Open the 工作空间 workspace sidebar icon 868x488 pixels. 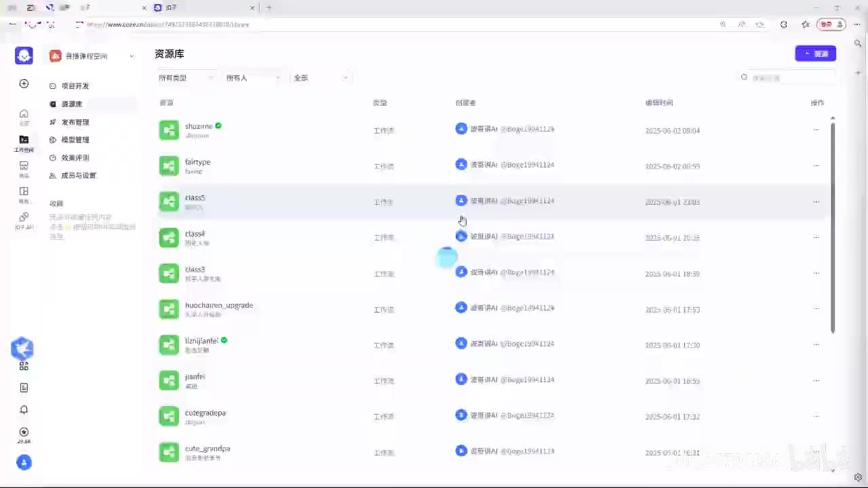click(24, 142)
